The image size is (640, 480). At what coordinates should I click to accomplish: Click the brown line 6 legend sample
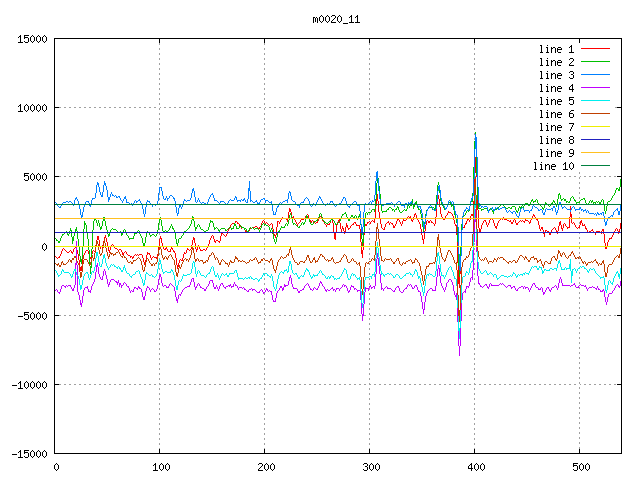pos(595,114)
